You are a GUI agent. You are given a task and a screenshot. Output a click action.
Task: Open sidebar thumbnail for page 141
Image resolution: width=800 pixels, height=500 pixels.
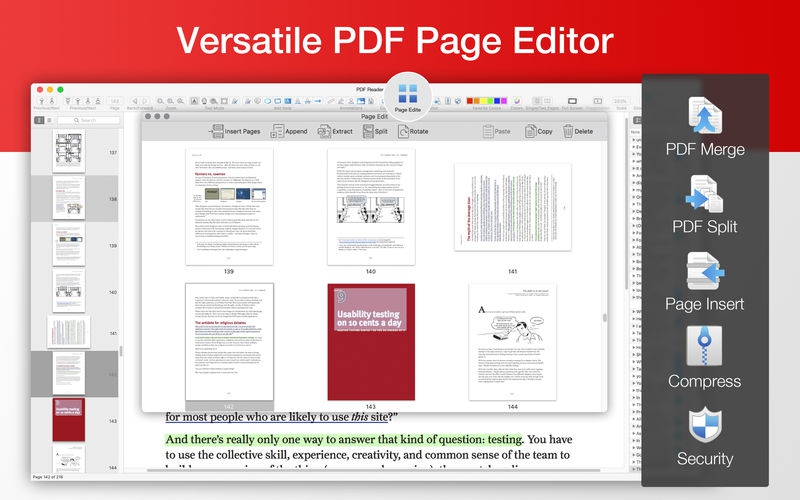pyautogui.click(x=69, y=332)
